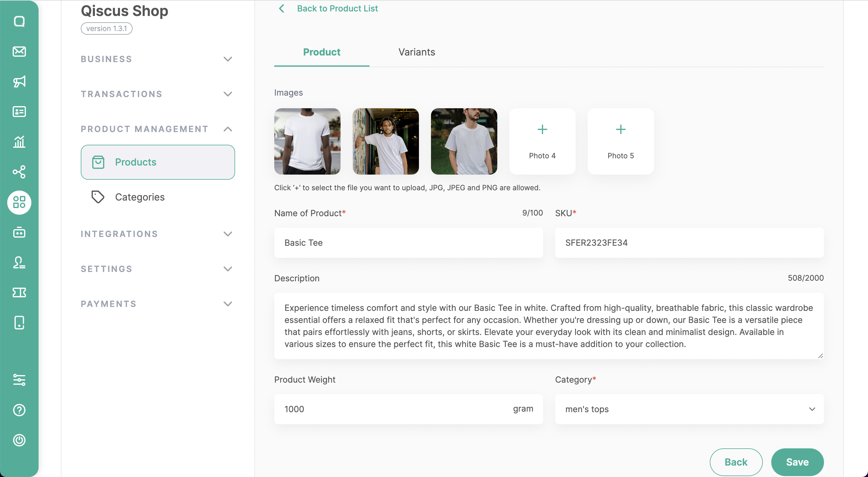Click the ticket icon in sidebar
868x477 pixels.
[19, 292]
